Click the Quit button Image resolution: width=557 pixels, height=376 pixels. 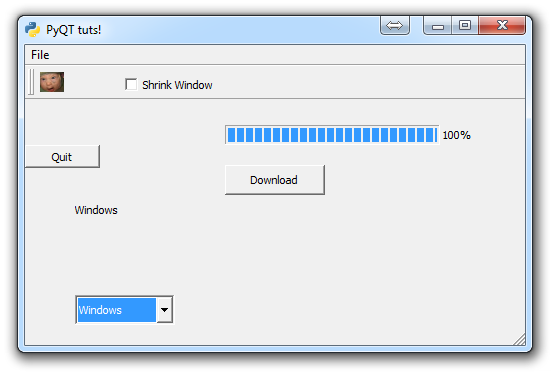pyautogui.click(x=63, y=157)
